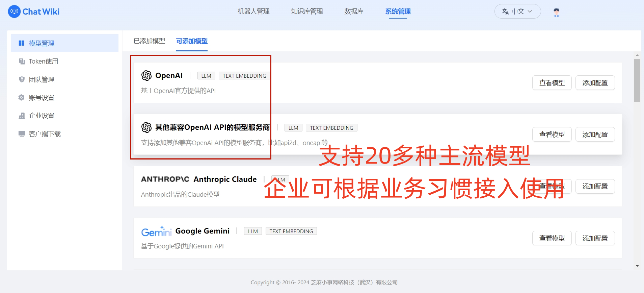
Task: Click 添加配置 for Anthropic Claude
Action: 595,187
